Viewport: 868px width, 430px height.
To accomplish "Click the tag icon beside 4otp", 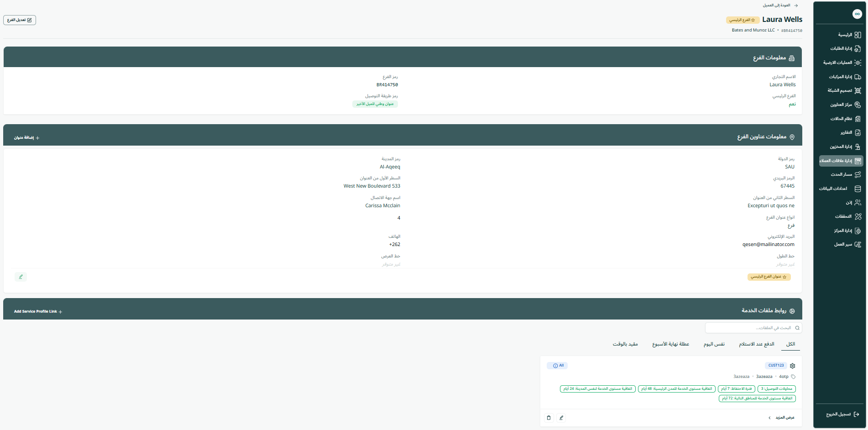I will click(x=793, y=377).
